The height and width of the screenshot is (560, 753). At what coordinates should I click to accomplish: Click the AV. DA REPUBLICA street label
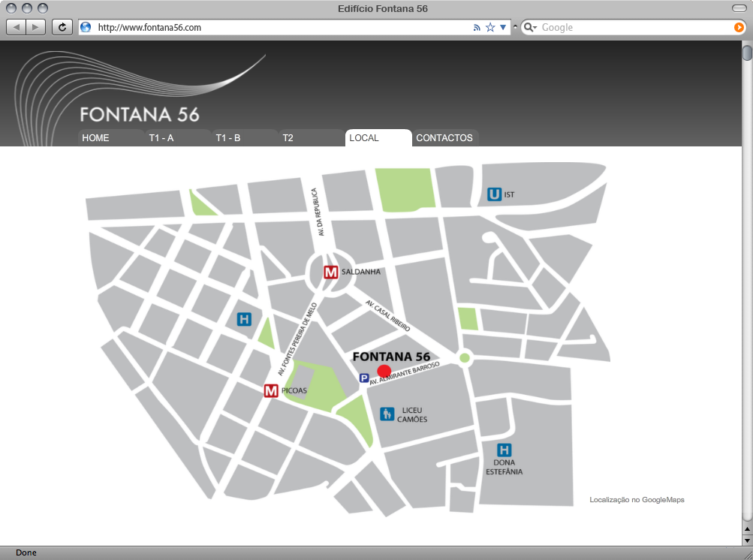(318, 212)
